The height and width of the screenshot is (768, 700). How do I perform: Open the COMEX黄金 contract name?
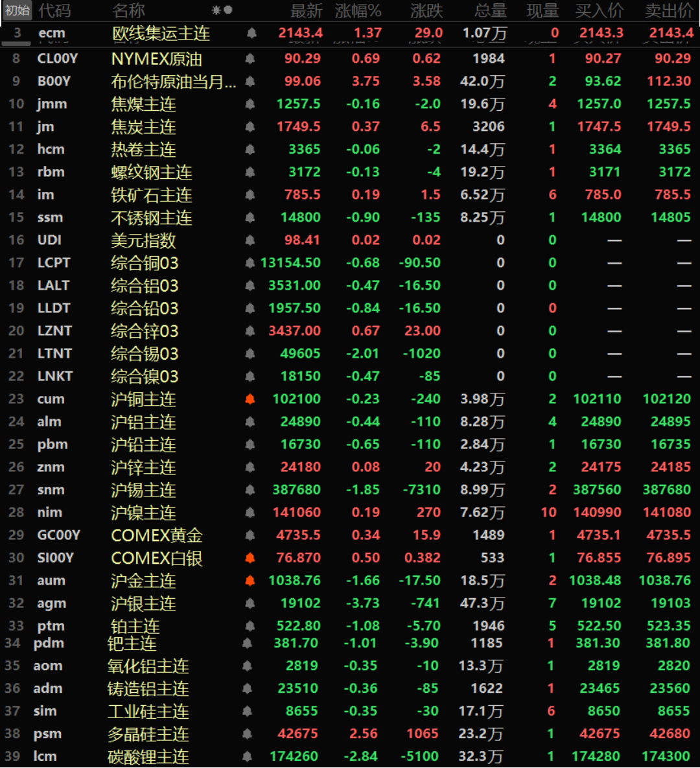point(157,535)
